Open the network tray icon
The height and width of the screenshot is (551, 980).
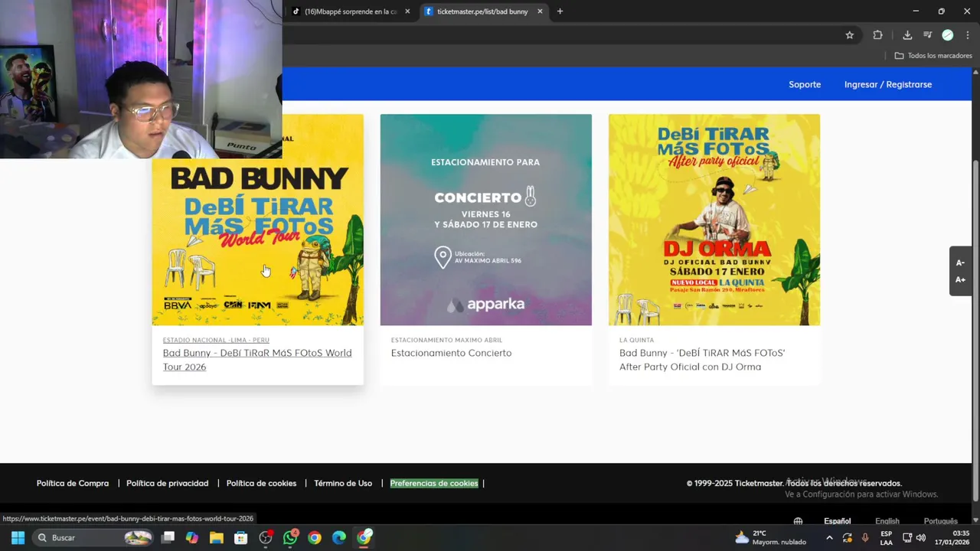(x=907, y=538)
